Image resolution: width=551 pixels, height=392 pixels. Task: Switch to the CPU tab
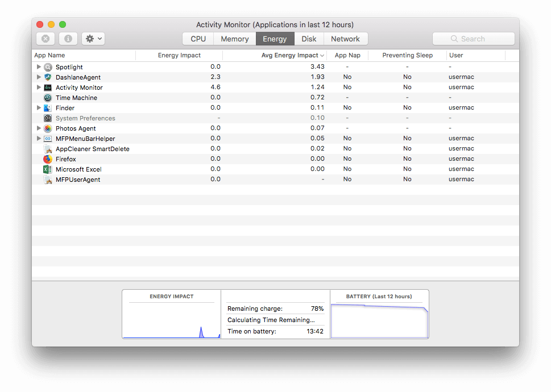click(198, 39)
